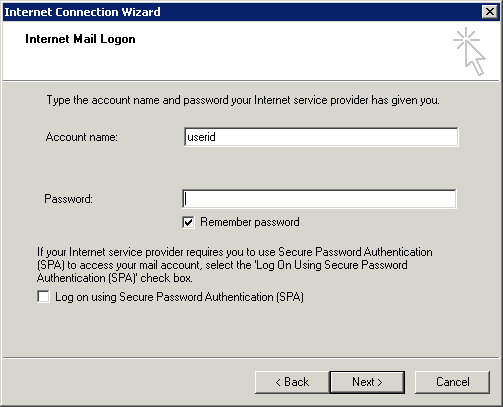This screenshot has width=503, height=407.
Task: Go to the previous step with Back
Action: click(292, 382)
